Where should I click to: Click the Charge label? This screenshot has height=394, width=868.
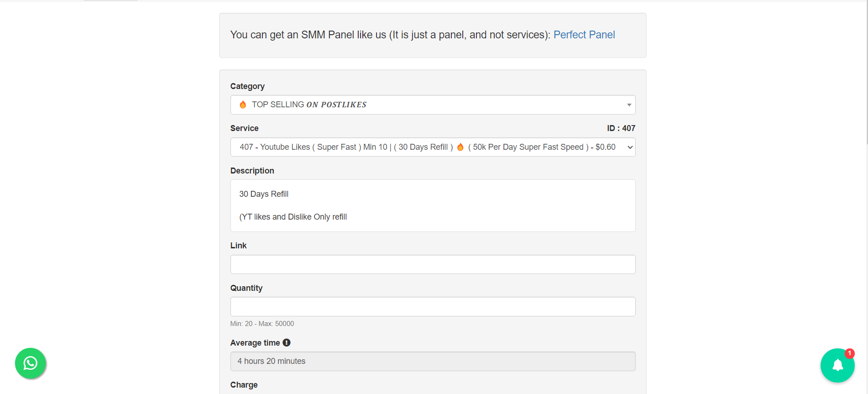click(x=244, y=385)
